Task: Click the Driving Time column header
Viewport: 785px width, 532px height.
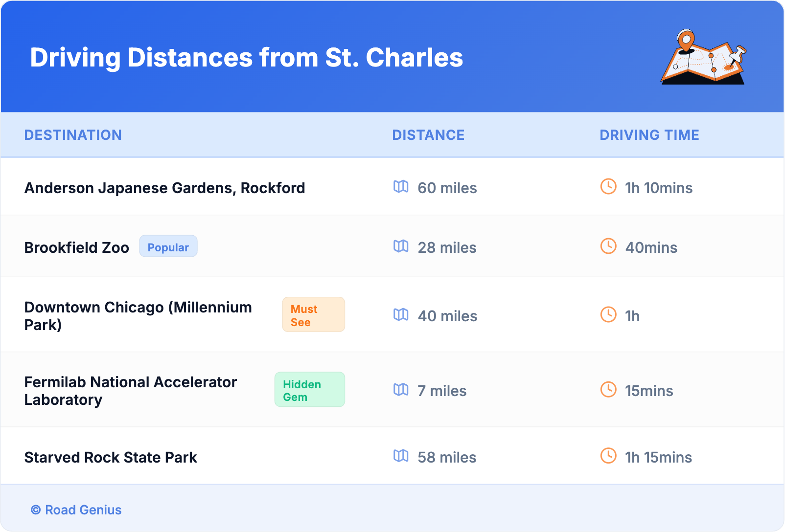Action: [649, 135]
